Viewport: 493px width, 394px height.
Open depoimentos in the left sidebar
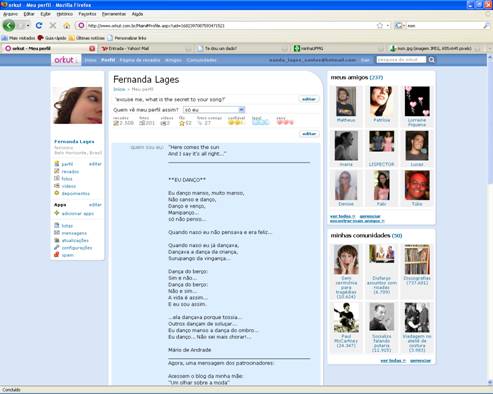coord(76,193)
